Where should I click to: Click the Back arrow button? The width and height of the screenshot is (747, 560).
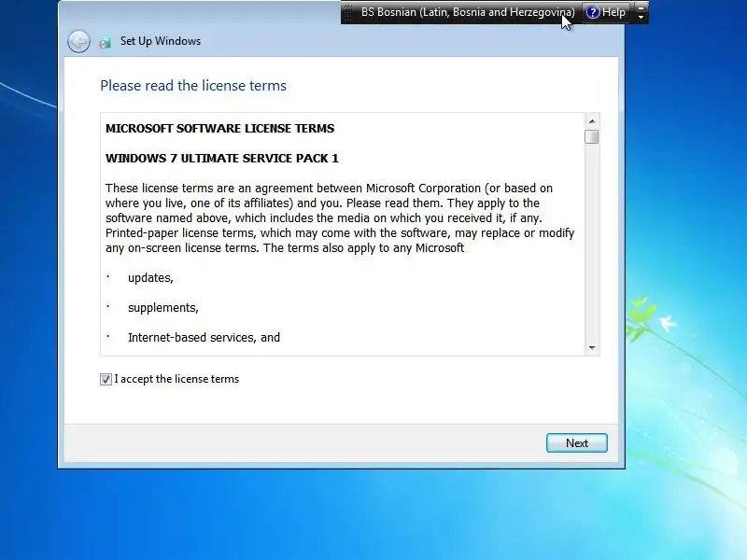pyautogui.click(x=78, y=41)
